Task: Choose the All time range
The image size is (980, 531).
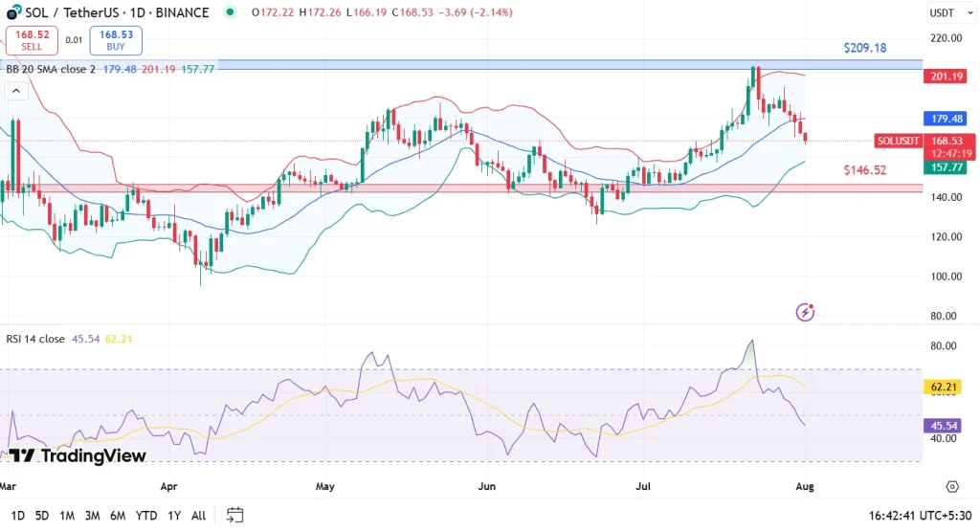Action: (198, 515)
